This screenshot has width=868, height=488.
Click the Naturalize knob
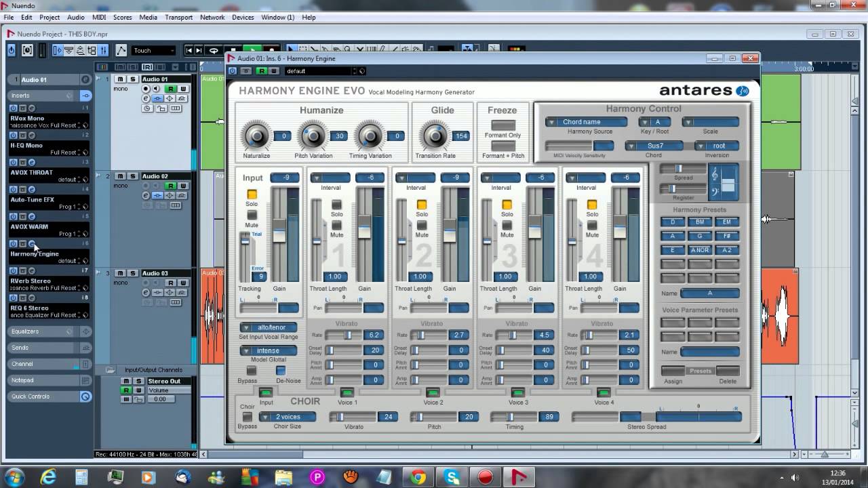(x=256, y=136)
